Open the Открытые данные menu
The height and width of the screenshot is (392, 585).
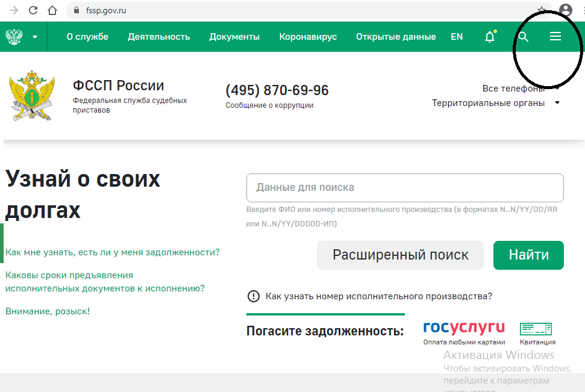coord(396,37)
